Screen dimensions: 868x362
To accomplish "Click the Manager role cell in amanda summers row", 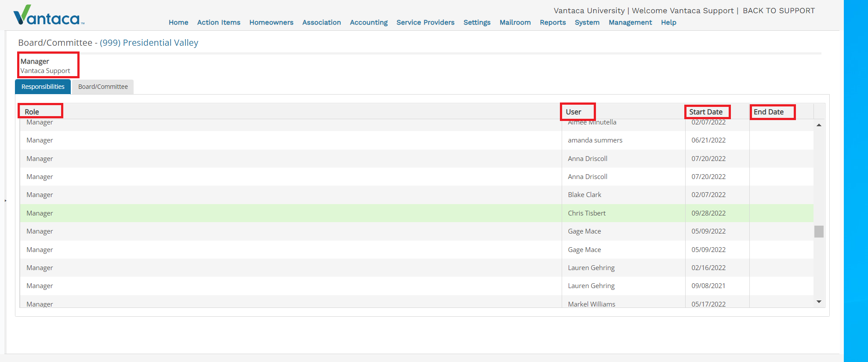I will point(291,140).
